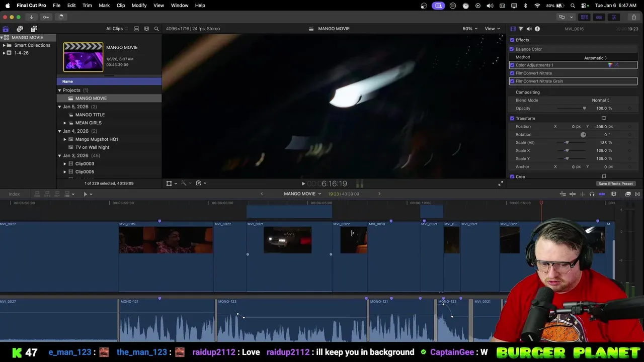Open the Trim menu
Viewport: 644px width, 362px height.
point(87,6)
